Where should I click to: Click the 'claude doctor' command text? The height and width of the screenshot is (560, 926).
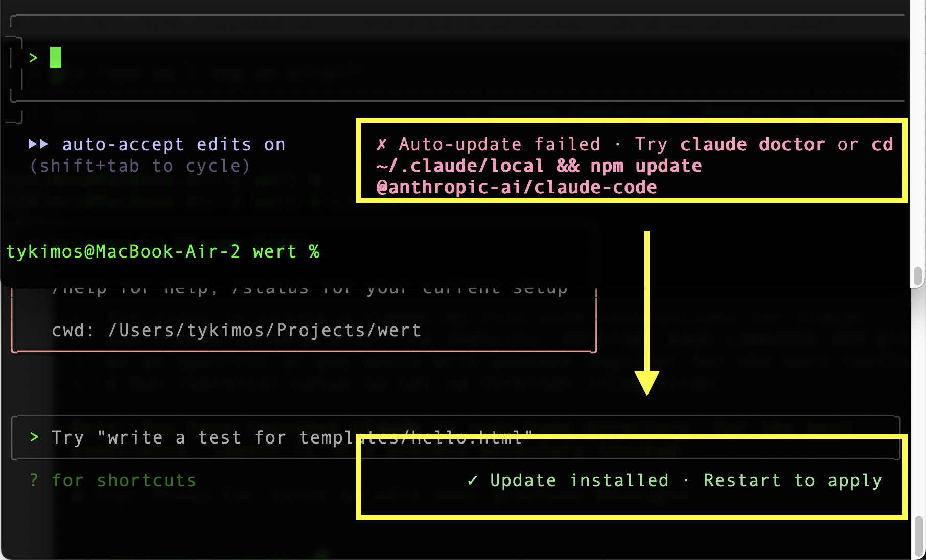752,145
